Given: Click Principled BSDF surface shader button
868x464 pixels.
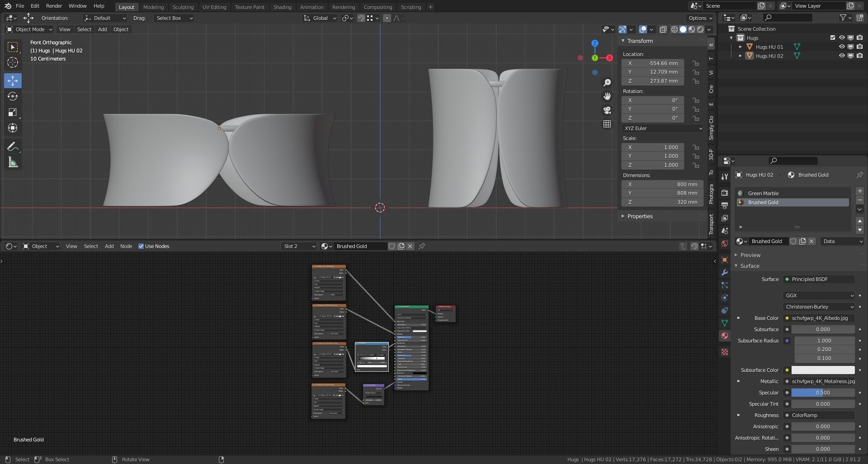Looking at the screenshot, I should coord(819,279).
